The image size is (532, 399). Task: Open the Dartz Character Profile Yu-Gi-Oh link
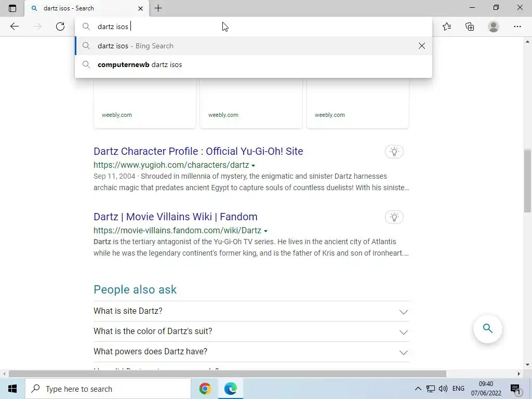(x=198, y=151)
